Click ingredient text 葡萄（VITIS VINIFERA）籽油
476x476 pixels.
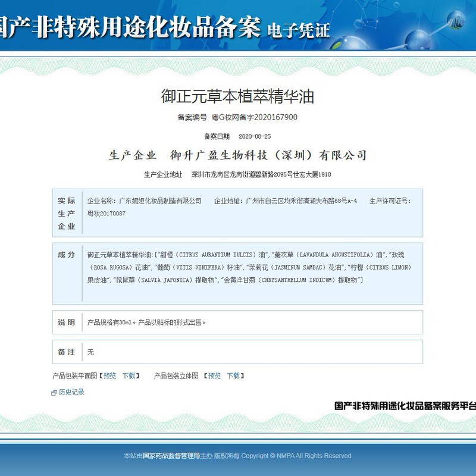(x=199, y=267)
